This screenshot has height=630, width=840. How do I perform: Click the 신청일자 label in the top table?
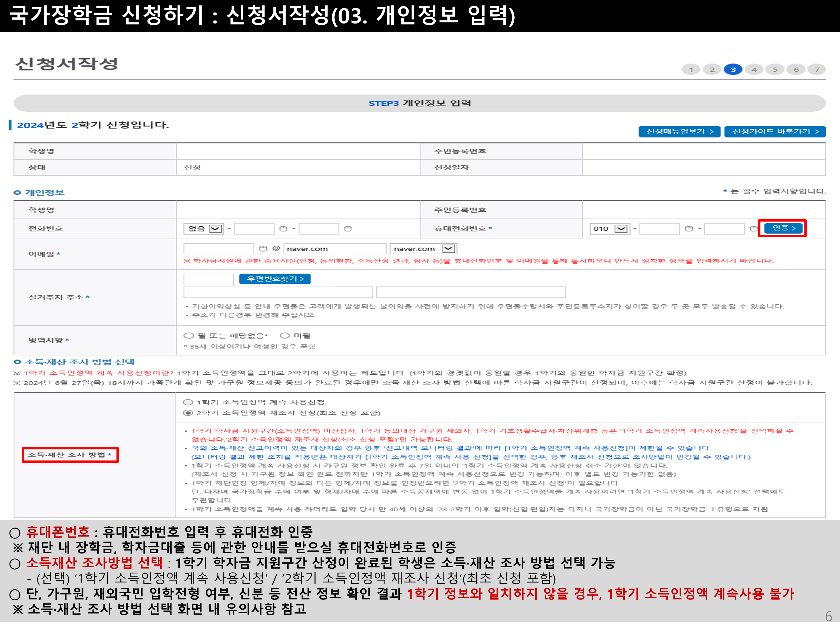[452, 167]
